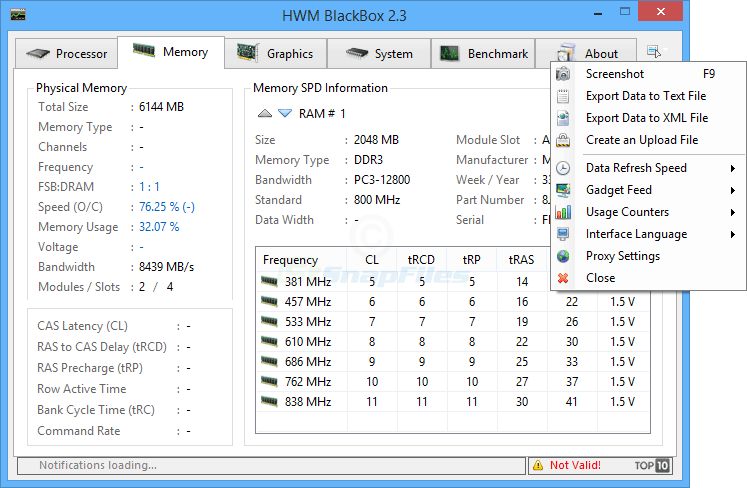This screenshot has width=747, height=488.
Task: Click the options menu icon beside About
Action: click(656, 51)
